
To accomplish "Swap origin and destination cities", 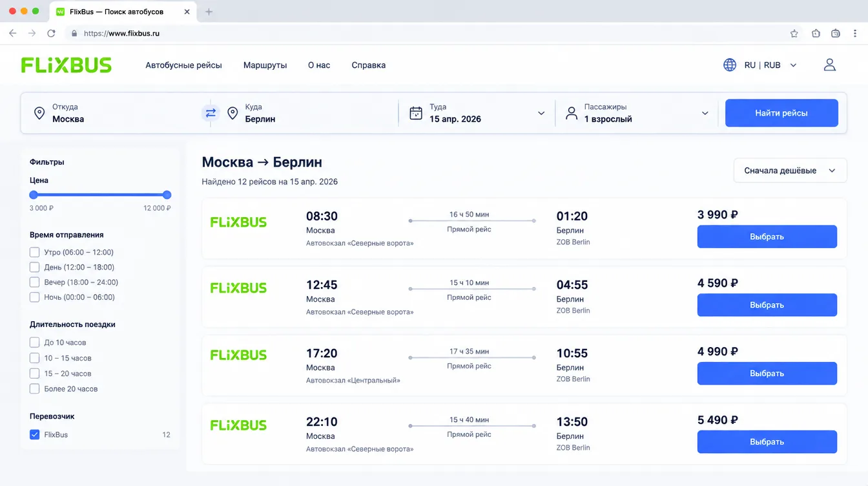I will [x=211, y=113].
